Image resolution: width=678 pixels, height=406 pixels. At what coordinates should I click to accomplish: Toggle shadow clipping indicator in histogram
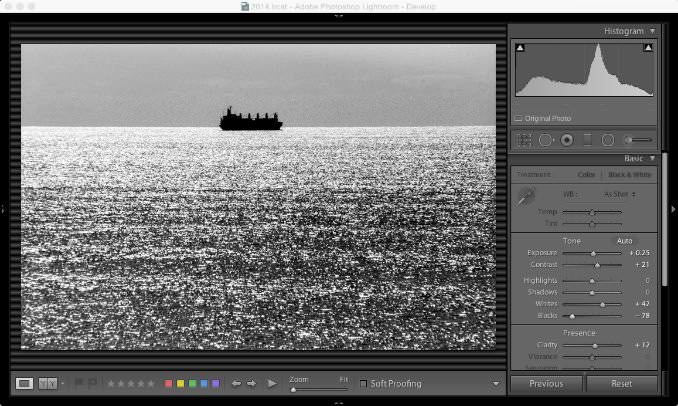(520, 48)
